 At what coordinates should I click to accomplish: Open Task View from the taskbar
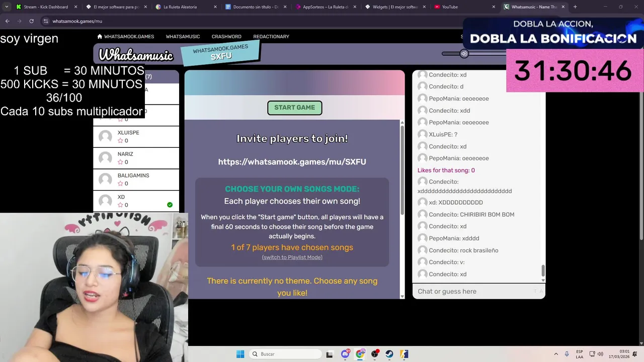[330, 354]
